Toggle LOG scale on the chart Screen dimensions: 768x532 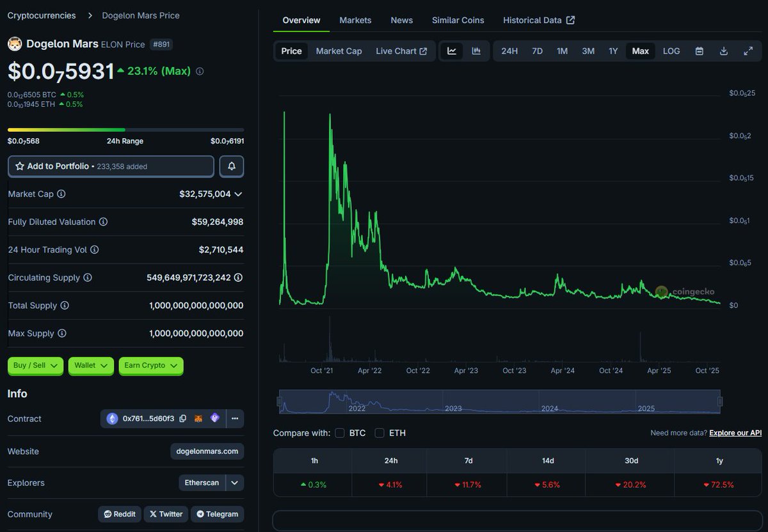[x=671, y=51]
